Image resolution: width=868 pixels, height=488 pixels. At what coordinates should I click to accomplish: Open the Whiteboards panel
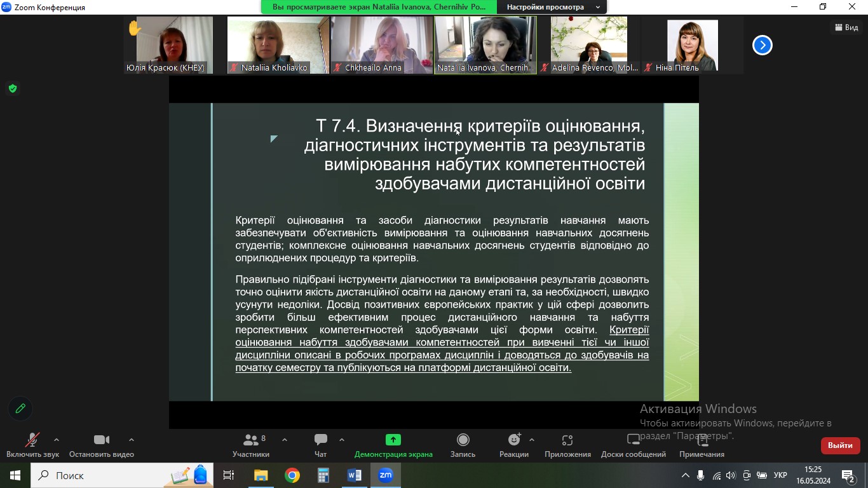click(x=633, y=445)
